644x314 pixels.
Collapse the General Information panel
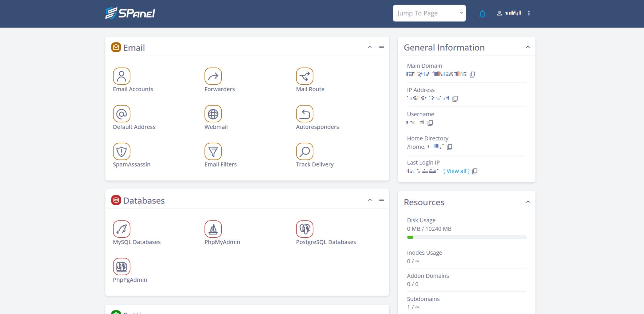528,47
